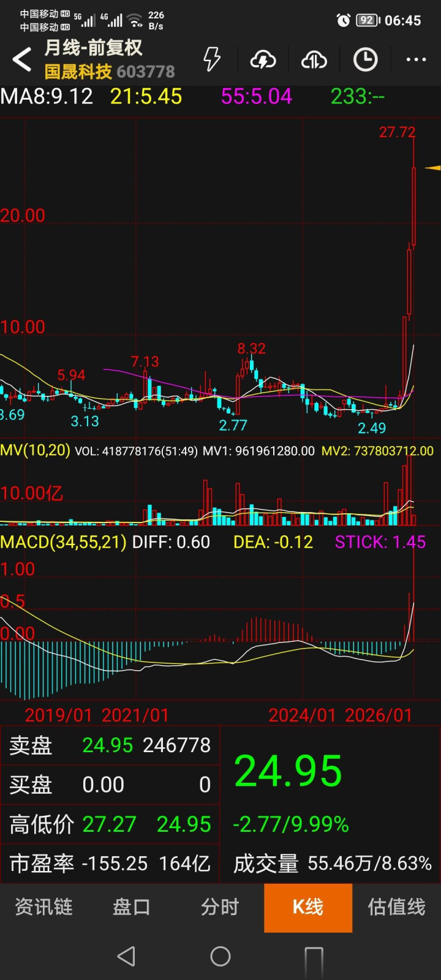Select the K线 tab
Screen dimensions: 441x980
coord(308,907)
